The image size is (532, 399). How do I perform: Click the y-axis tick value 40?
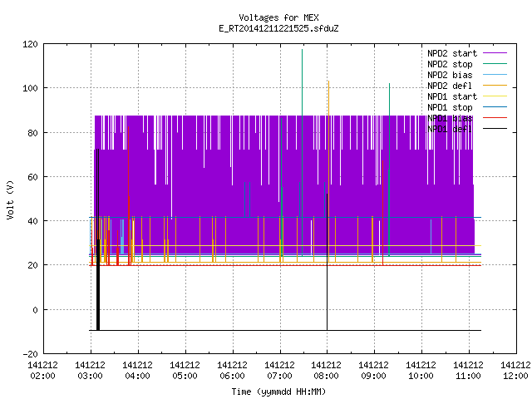pos(32,221)
